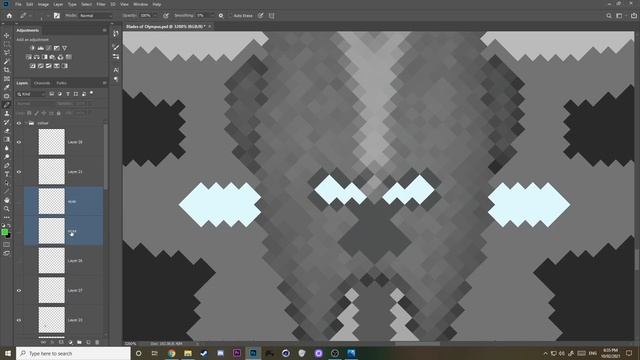640x360 pixels.
Task: Open the Windows Start menu
Action: coord(8,353)
